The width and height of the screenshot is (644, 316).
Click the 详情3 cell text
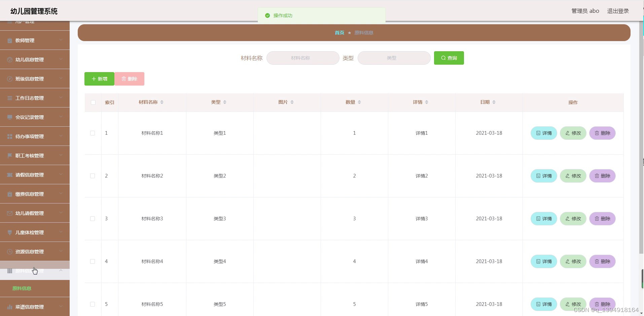click(x=422, y=219)
